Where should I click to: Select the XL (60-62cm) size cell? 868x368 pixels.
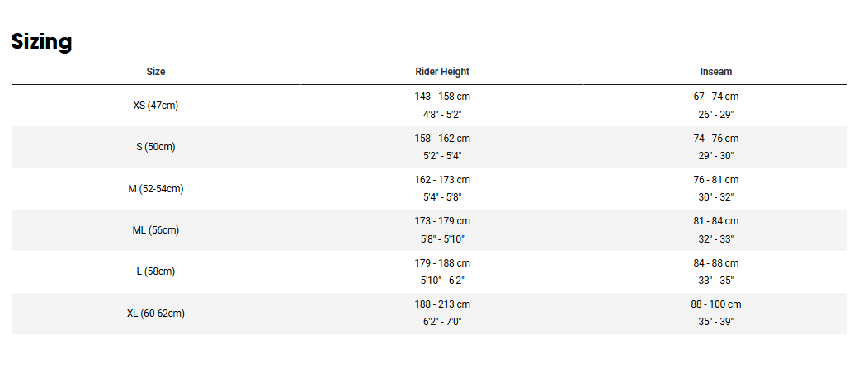tap(156, 314)
